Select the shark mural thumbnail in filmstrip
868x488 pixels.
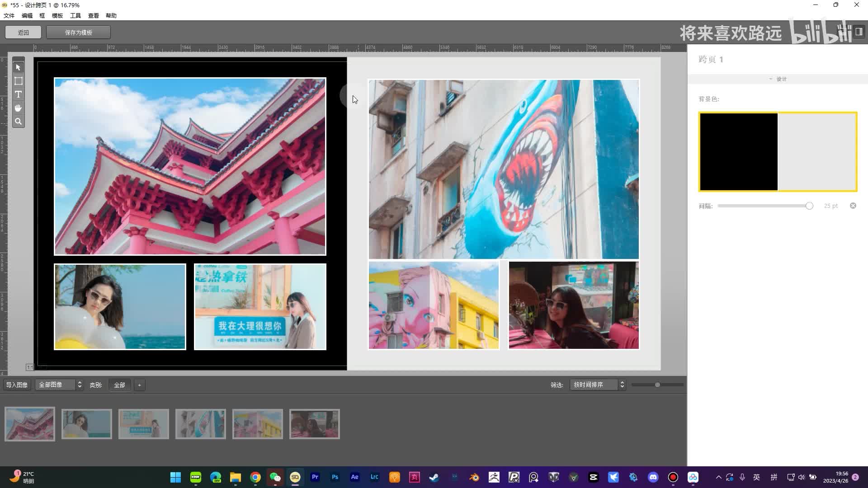click(200, 424)
